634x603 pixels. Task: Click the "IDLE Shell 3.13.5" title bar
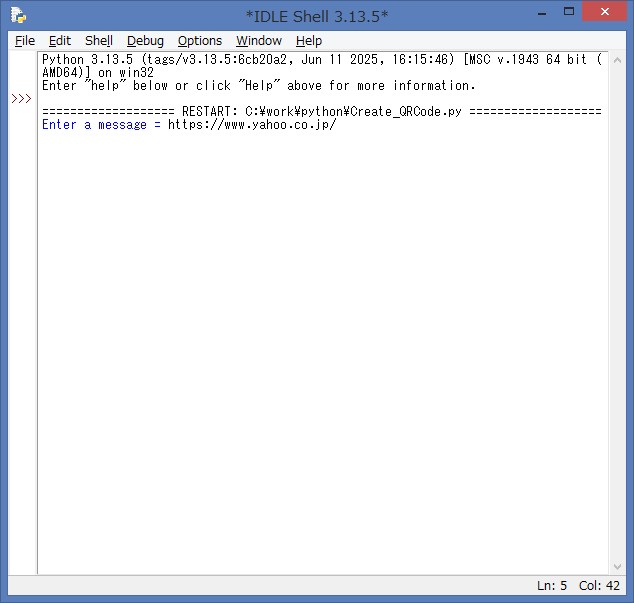pos(316,15)
